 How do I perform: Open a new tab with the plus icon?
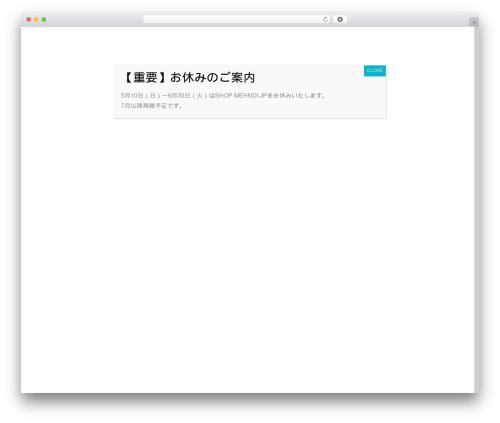[x=474, y=22]
